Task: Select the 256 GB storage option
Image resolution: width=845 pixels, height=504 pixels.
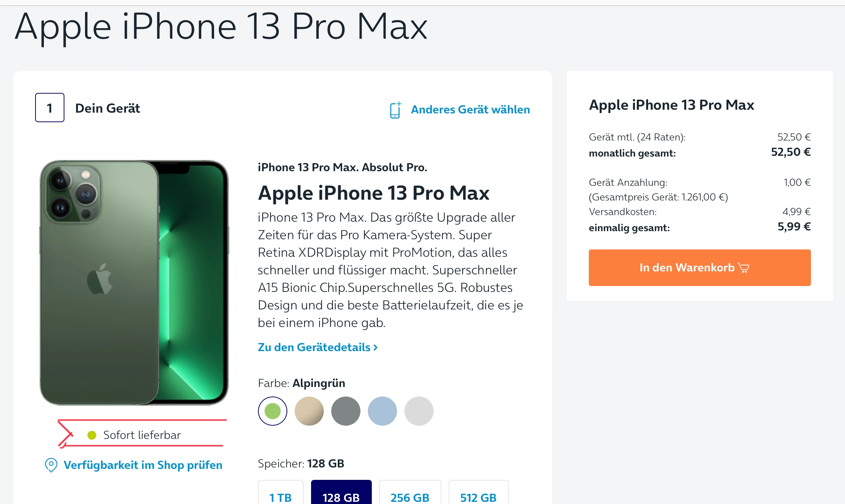Action: [410, 493]
